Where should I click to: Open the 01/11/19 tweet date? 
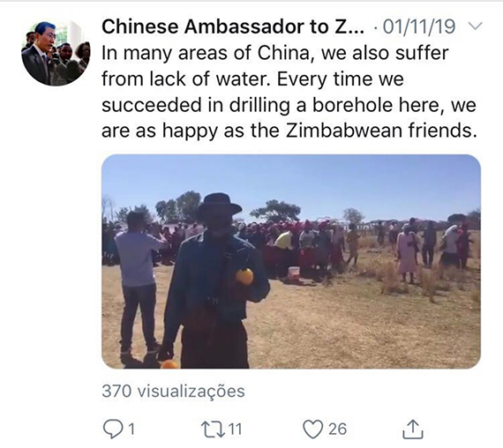[x=419, y=26]
